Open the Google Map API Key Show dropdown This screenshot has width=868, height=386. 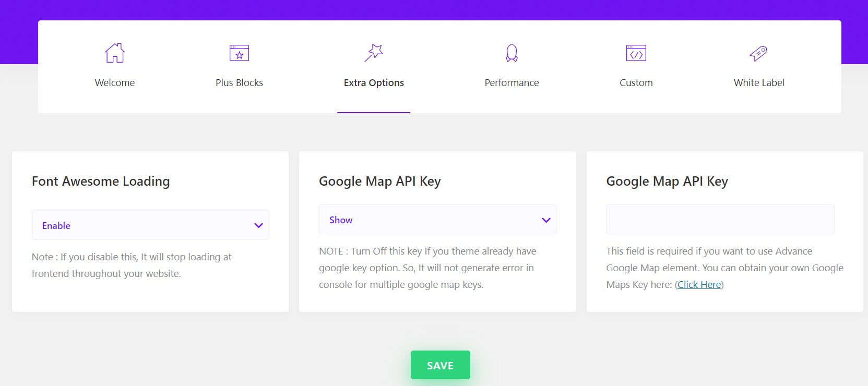point(437,220)
